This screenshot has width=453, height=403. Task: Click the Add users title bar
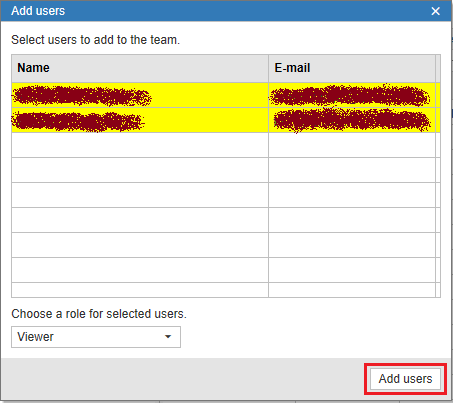213,11
